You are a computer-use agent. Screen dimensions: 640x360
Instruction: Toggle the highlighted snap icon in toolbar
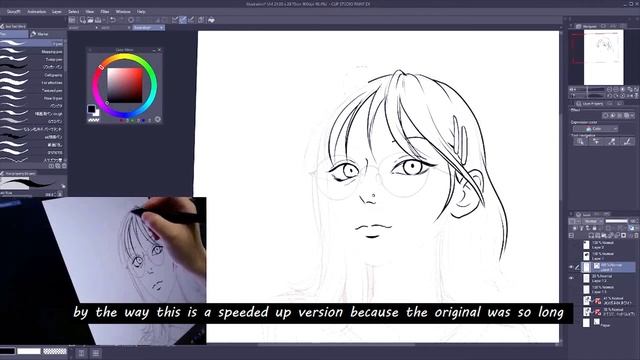[183, 20]
